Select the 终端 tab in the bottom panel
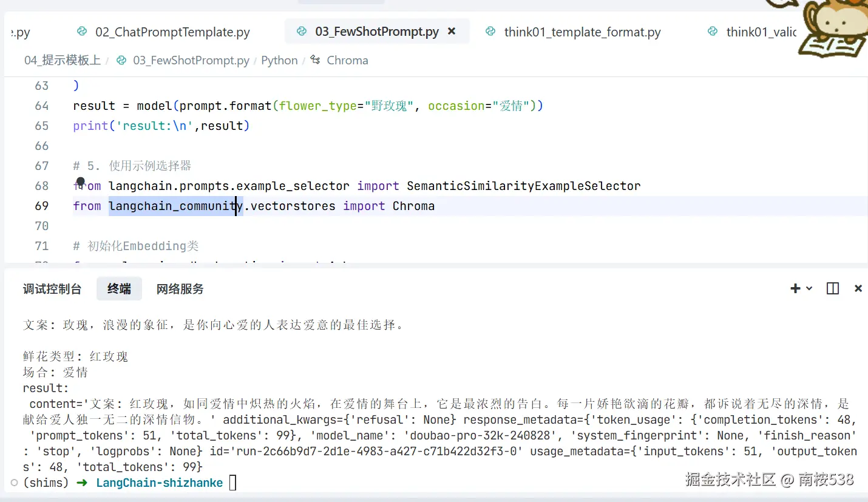The image size is (868, 502). 119,289
